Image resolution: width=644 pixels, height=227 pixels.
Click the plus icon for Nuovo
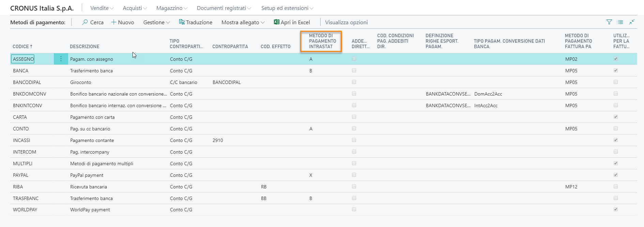click(114, 22)
